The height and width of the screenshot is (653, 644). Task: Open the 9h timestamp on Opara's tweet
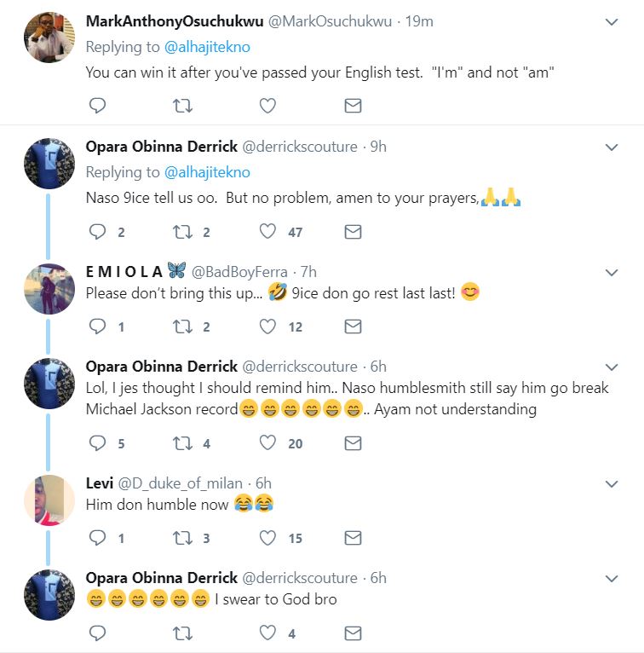(377, 147)
